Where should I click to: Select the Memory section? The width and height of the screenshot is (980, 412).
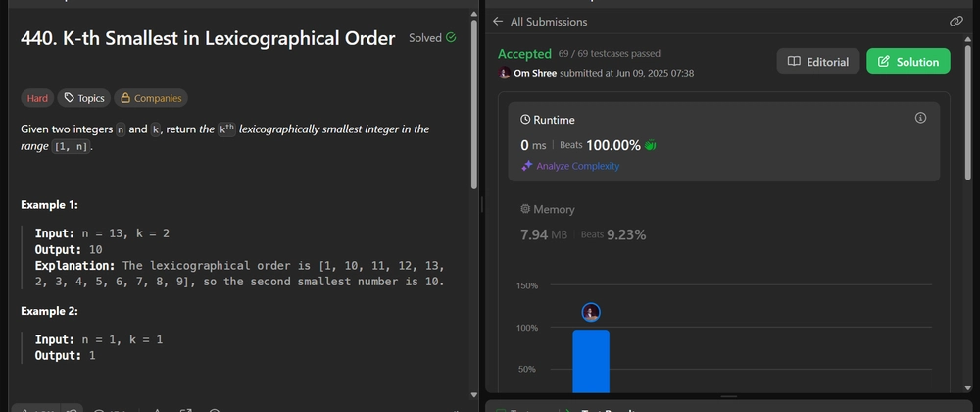coord(548,209)
